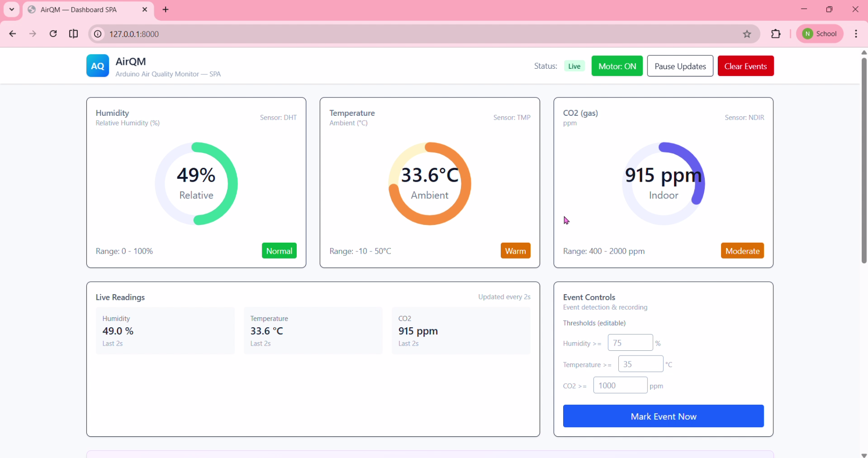The image size is (868, 458).
Task: Click the 'Event Controls' heading
Action: point(589,297)
